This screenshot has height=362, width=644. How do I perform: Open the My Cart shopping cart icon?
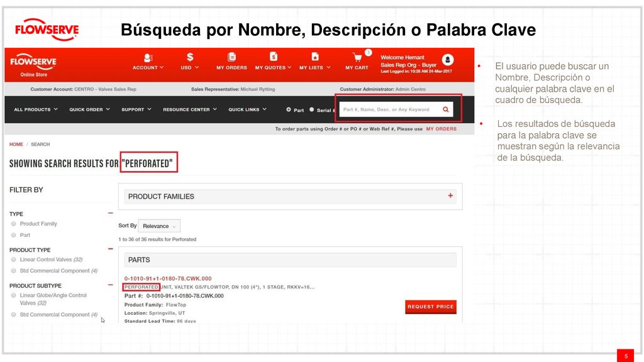tap(357, 57)
